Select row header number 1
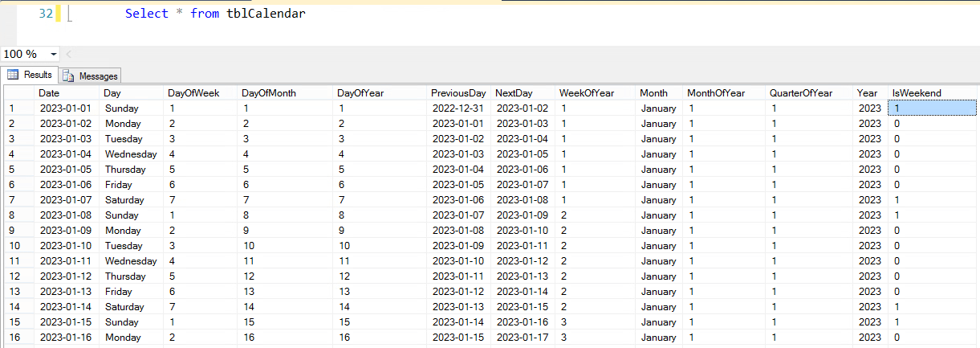980x348 pixels. tap(18, 108)
